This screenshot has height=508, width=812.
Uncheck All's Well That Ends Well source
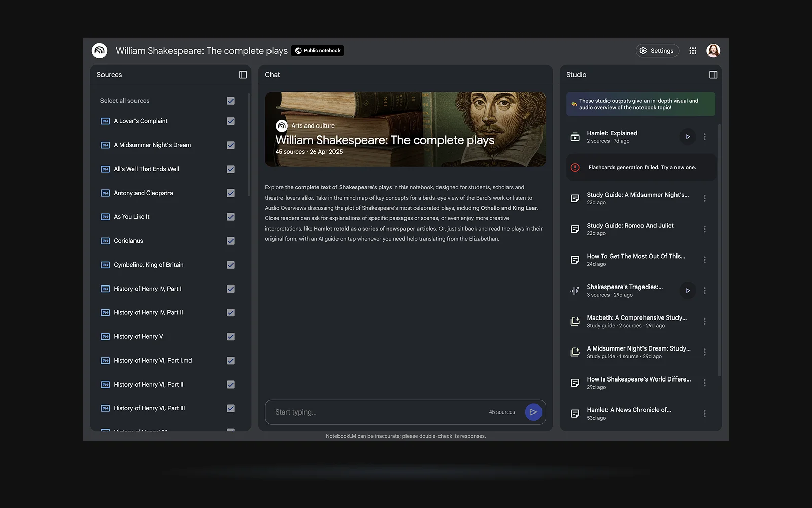[231, 169]
